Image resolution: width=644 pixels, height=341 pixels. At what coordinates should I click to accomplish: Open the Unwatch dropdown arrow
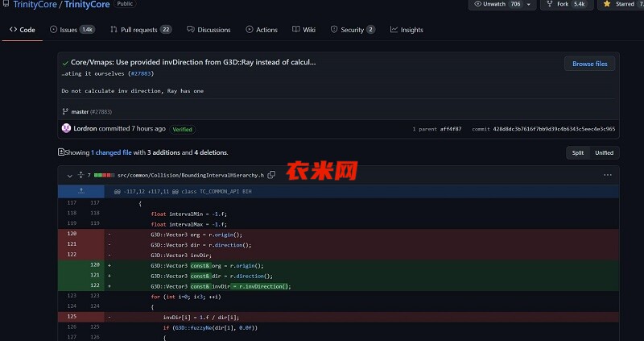529,4
